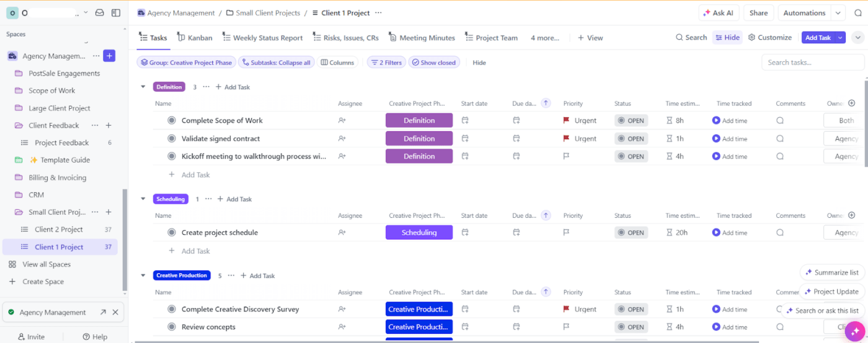
Task: Collapse the sidebar with the panel icon
Action: [x=116, y=12]
